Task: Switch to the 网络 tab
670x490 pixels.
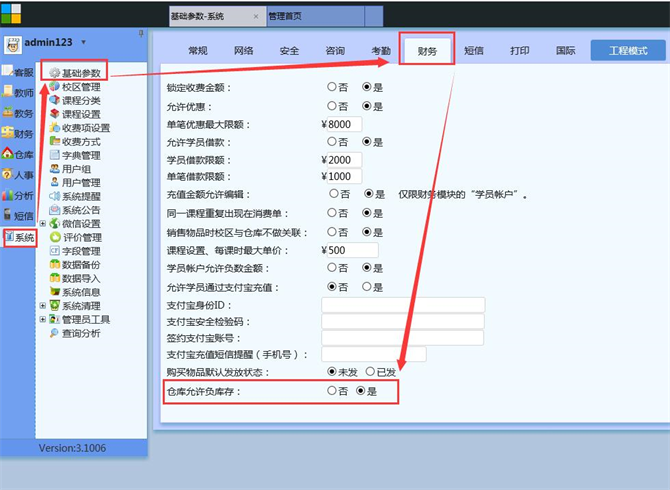Action: [244, 51]
